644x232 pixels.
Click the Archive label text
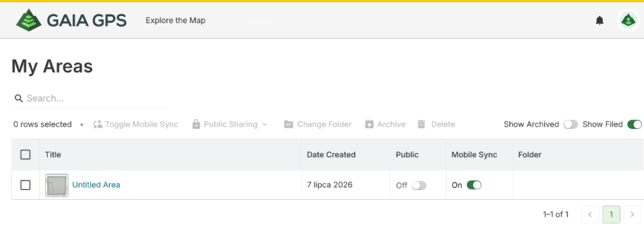392,124
